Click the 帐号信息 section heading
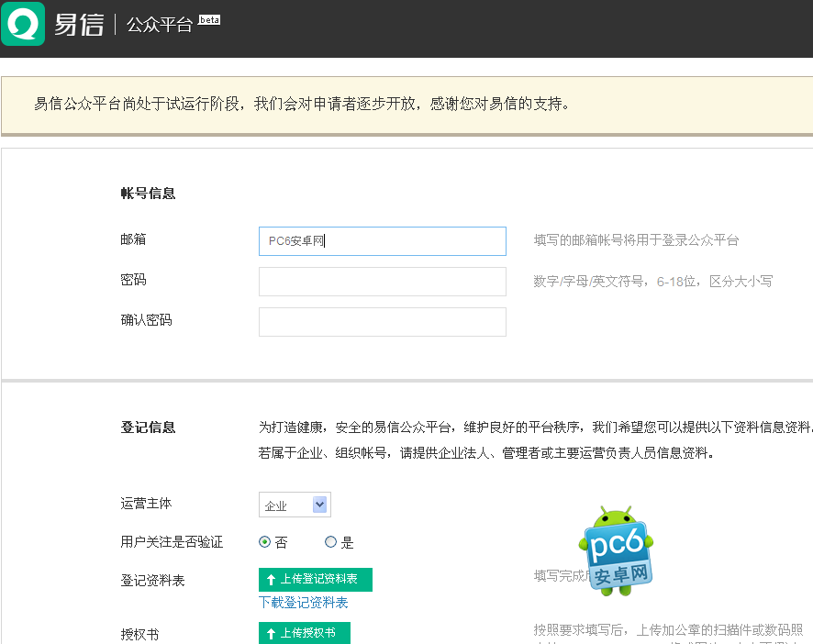The height and width of the screenshot is (644, 813). coord(148,194)
